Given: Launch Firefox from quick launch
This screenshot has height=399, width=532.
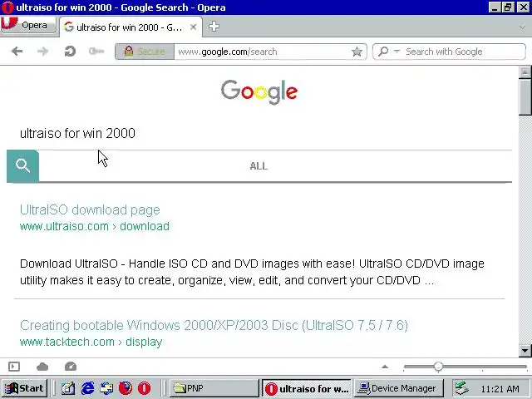Looking at the screenshot, I should (x=126, y=388).
